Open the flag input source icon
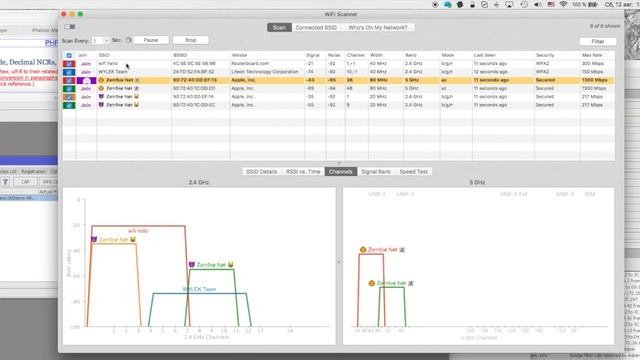The width and height of the screenshot is (640, 360). (551, 4)
